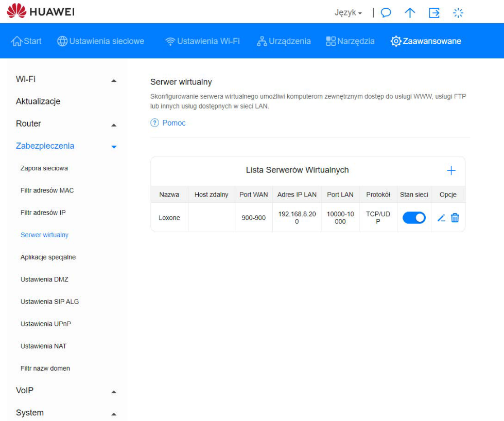Open the messages speech bubble icon
The image size is (504, 421).
click(386, 13)
